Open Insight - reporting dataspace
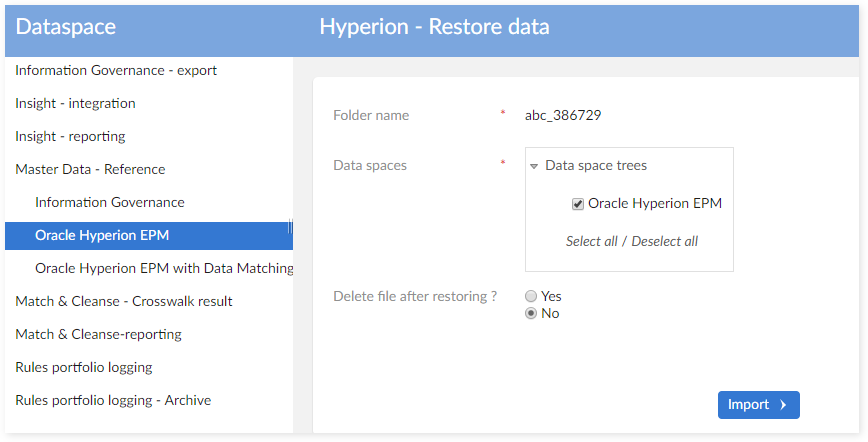The height and width of the screenshot is (442, 868). pyautogui.click(x=70, y=137)
